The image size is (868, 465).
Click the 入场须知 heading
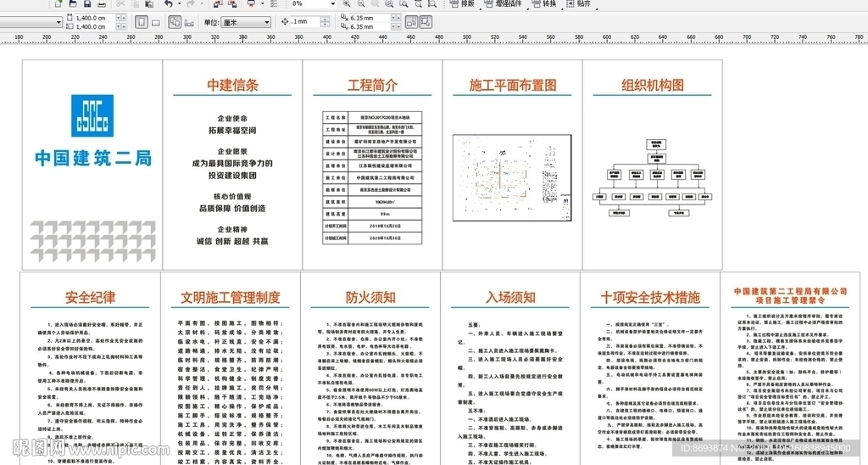(x=510, y=297)
